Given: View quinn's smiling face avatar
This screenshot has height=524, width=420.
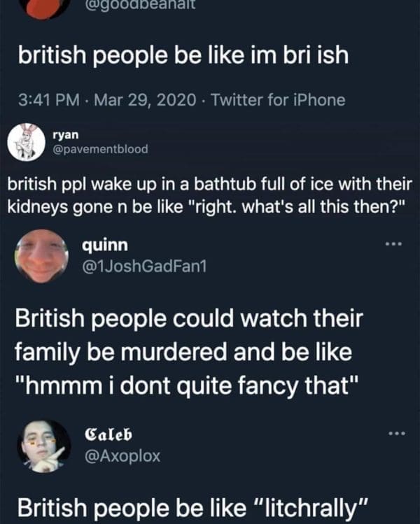Looking at the screenshot, I should [x=41, y=256].
